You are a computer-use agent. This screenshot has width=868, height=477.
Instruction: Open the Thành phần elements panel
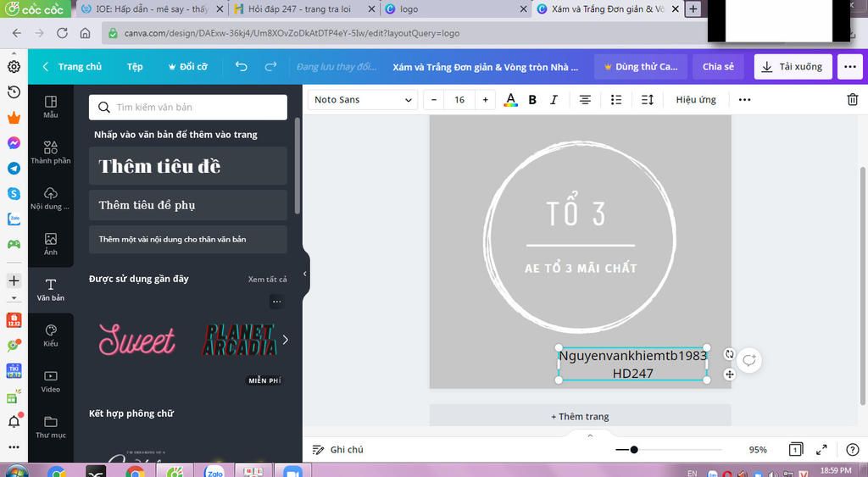click(51, 153)
